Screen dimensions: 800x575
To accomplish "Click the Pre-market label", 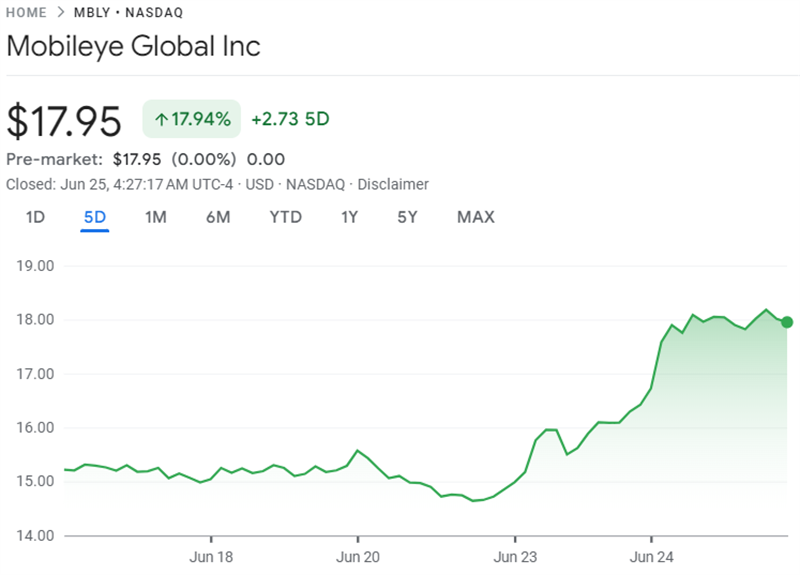I will coord(55,159).
